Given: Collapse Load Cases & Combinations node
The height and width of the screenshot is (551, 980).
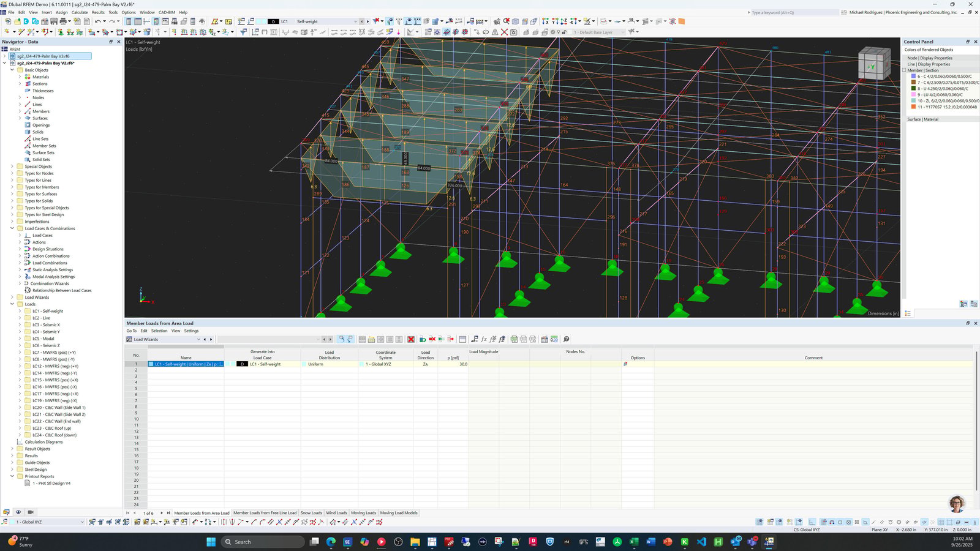Looking at the screenshot, I should tap(12, 228).
